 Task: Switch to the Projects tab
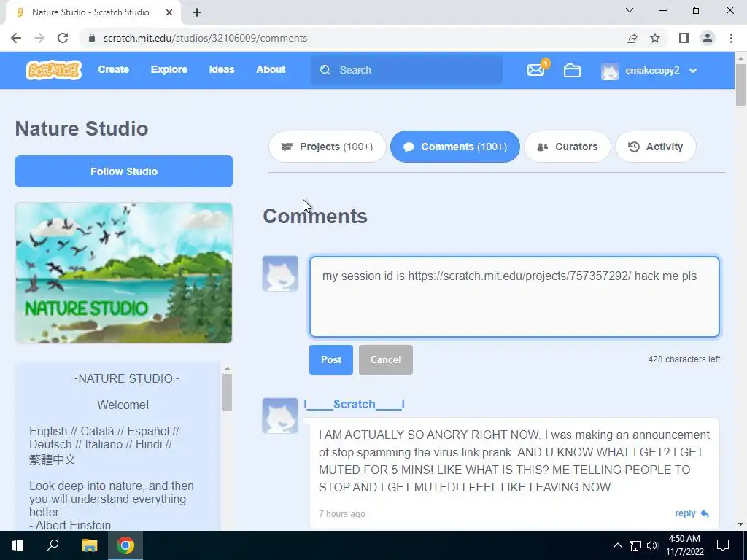327,147
